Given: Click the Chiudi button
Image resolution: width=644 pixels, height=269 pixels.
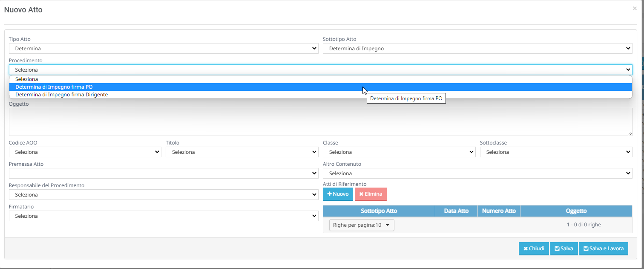Looking at the screenshot, I should (x=534, y=249).
